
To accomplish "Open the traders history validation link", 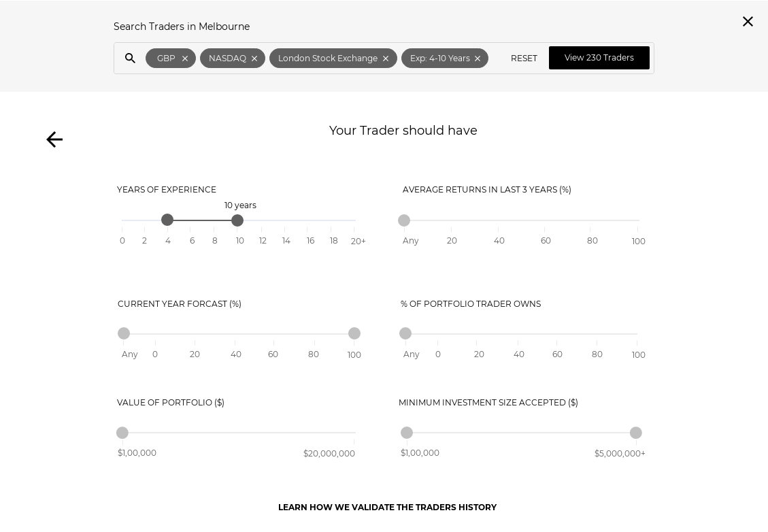I will click(x=388, y=507).
